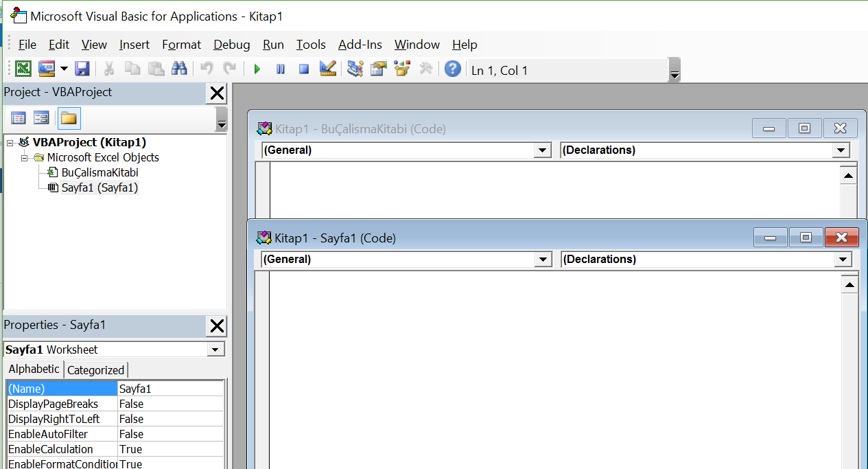
Task: Click the (Name) property value Sayfa1
Action: point(171,389)
